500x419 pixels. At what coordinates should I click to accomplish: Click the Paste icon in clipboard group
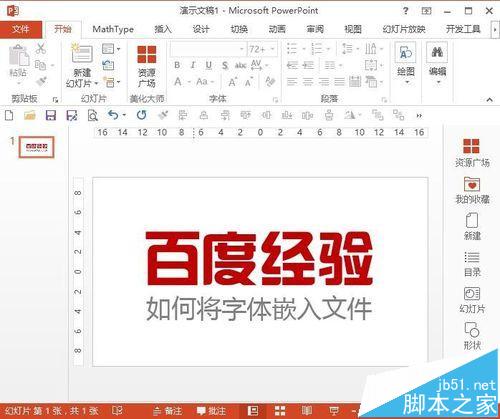point(18,56)
